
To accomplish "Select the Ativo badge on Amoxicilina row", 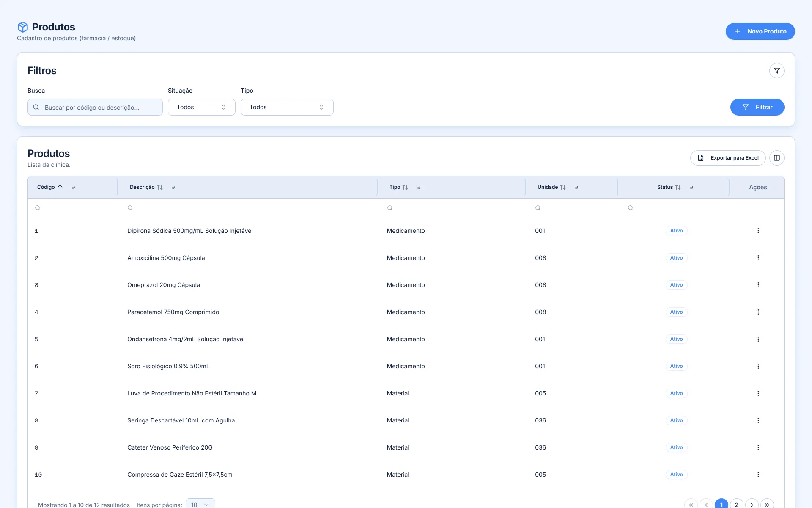I will tap(676, 258).
